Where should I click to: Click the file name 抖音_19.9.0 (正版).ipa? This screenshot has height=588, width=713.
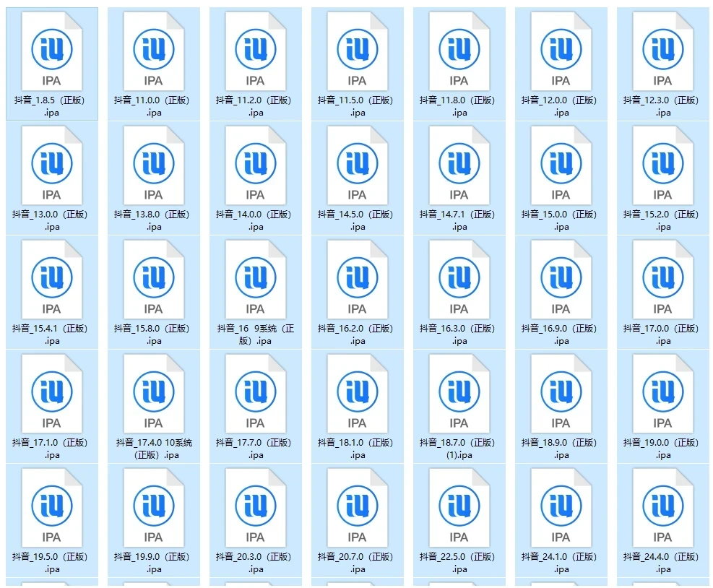[x=152, y=563]
